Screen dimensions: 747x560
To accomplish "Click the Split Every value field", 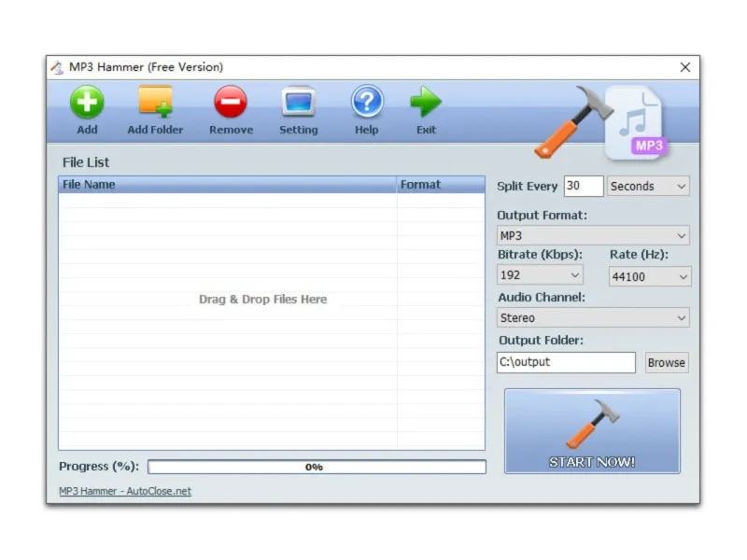I will coord(584,186).
